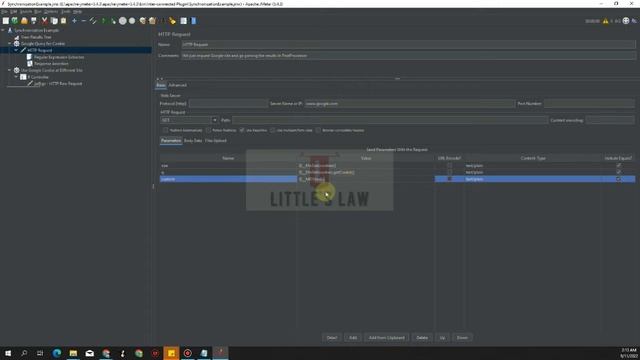Click Start no pauses toolbar icon

[x=113, y=21]
